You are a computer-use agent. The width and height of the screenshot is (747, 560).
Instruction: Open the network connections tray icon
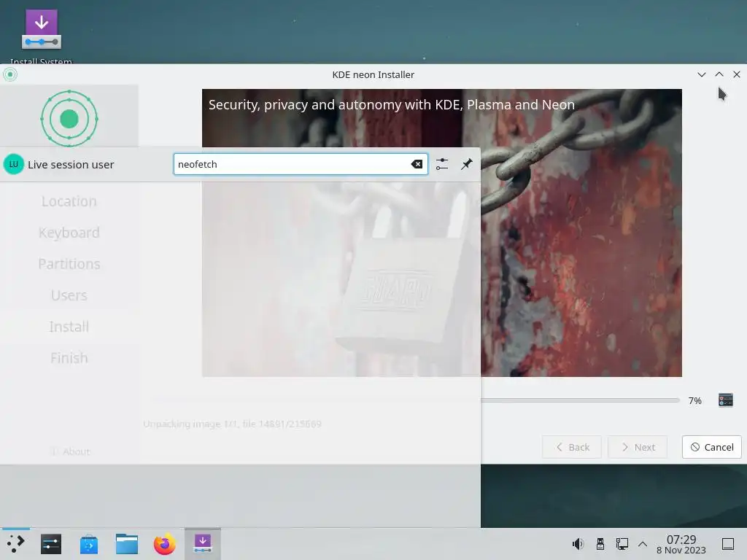[622, 544]
